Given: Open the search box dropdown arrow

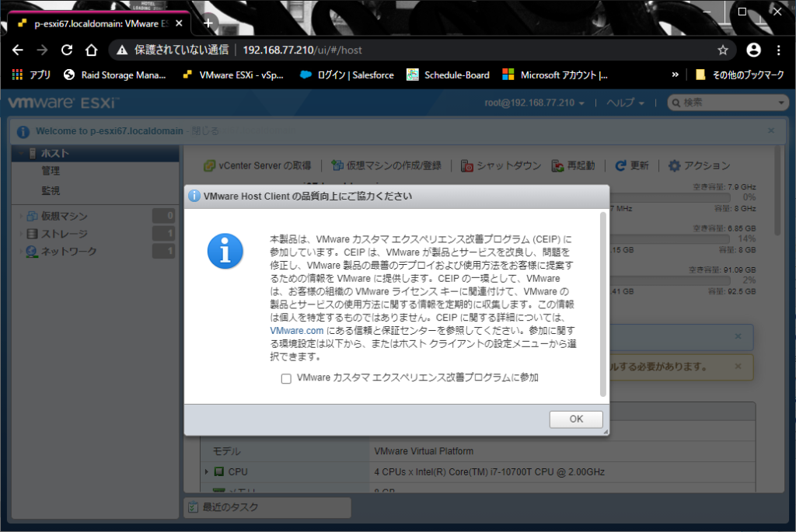Looking at the screenshot, I should click(x=780, y=103).
